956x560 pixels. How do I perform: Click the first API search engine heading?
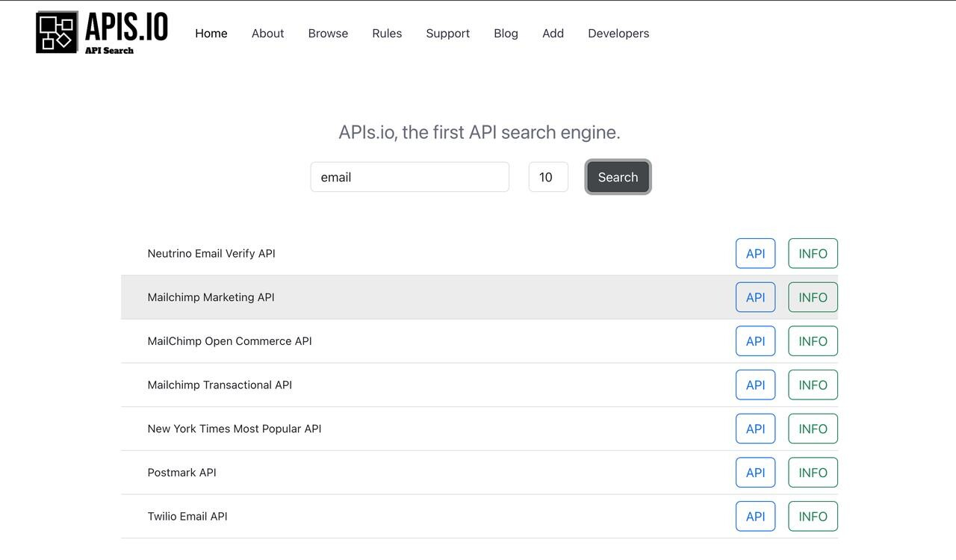tap(479, 132)
